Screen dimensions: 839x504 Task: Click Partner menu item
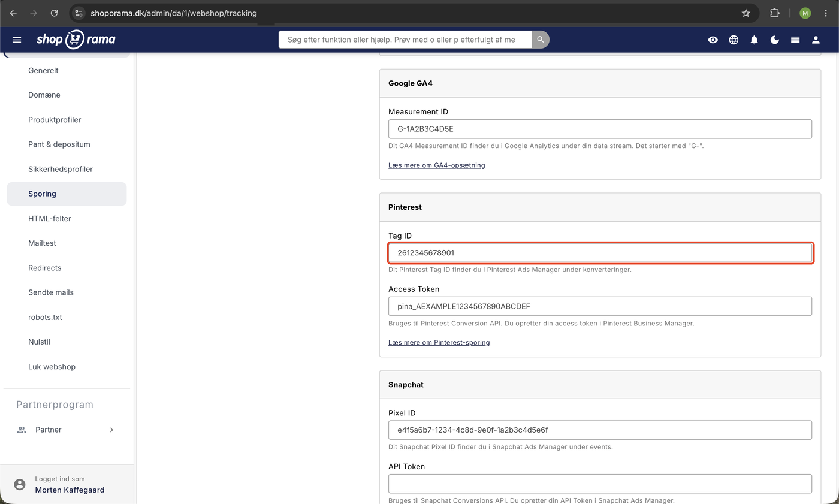(67, 430)
